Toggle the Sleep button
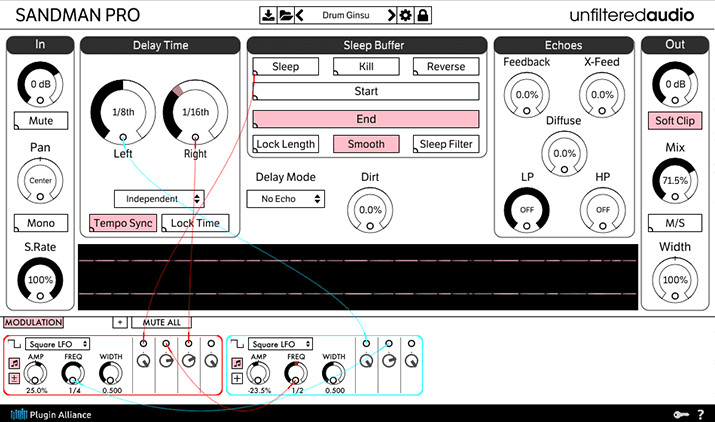 click(285, 67)
